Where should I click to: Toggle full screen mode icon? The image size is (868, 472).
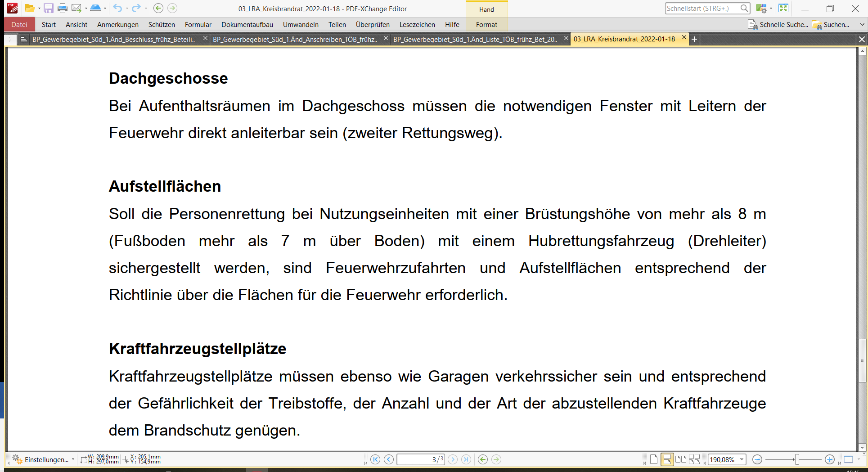coord(783,8)
